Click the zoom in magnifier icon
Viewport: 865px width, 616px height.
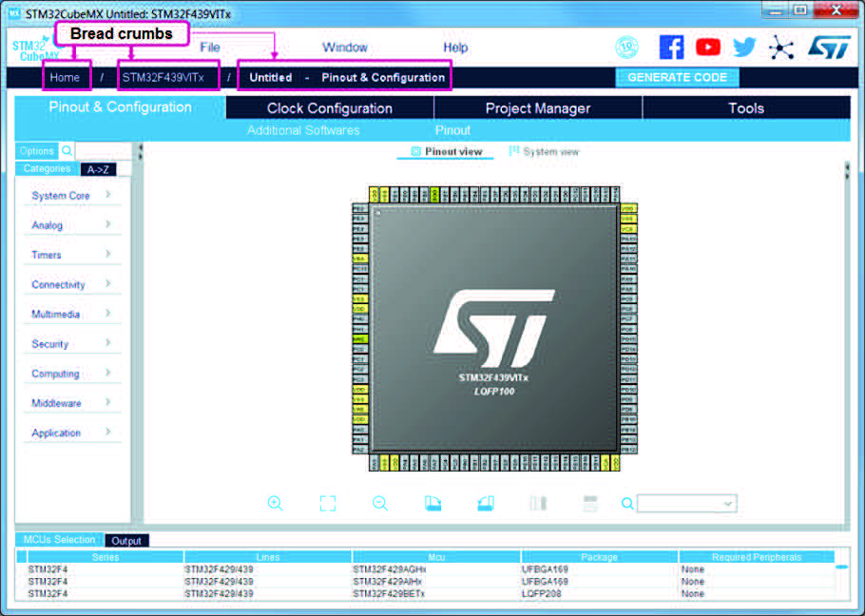276,503
